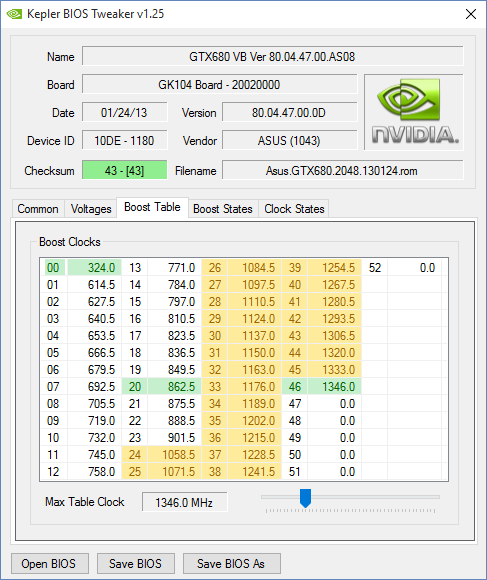Screen dimensions: 487x580
Task: Select boost clock cell 823.5
Action: [175, 335]
